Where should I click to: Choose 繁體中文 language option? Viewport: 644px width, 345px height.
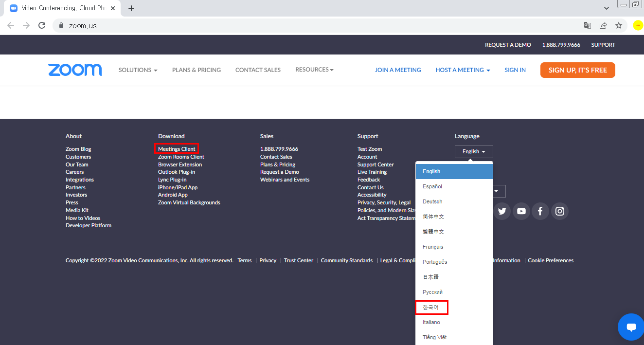454,232
